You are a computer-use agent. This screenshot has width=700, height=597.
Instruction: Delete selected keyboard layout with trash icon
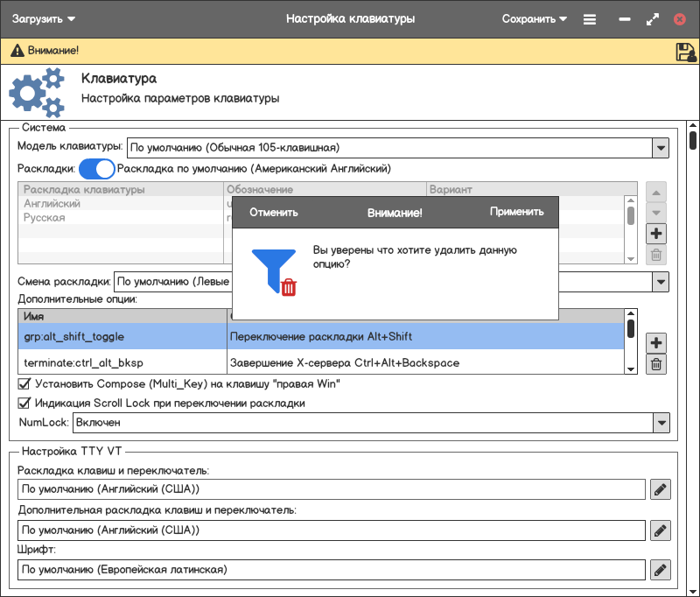[656, 256]
